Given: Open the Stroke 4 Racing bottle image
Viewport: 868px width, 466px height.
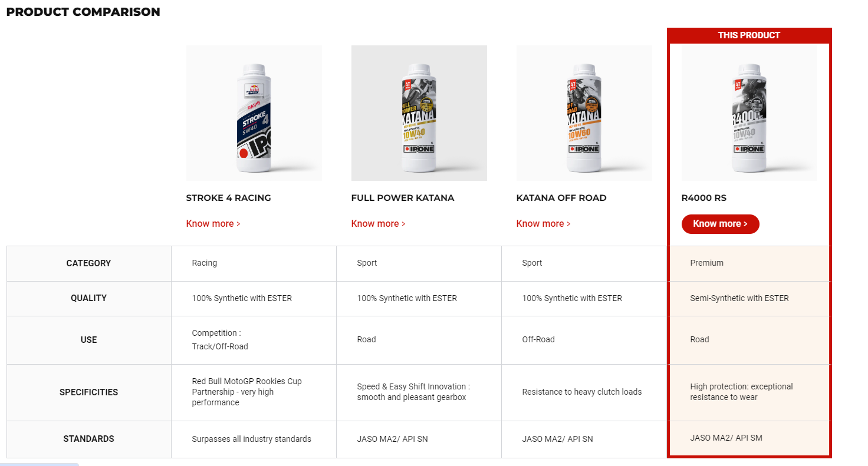Looking at the screenshot, I should click(x=254, y=113).
